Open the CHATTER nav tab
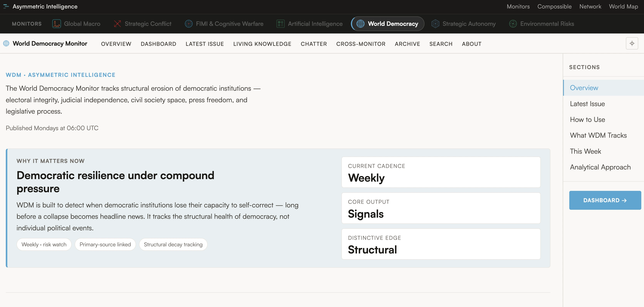This screenshot has width=644, height=307. tap(314, 44)
